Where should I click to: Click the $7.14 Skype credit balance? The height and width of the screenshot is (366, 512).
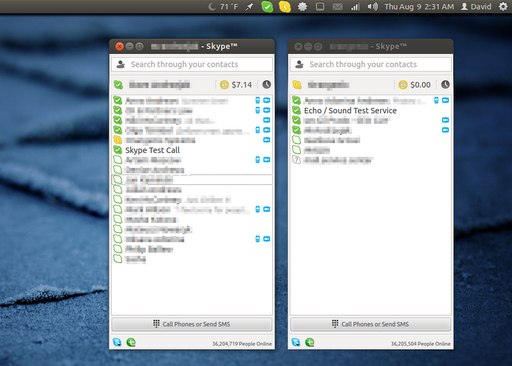(236, 85)
